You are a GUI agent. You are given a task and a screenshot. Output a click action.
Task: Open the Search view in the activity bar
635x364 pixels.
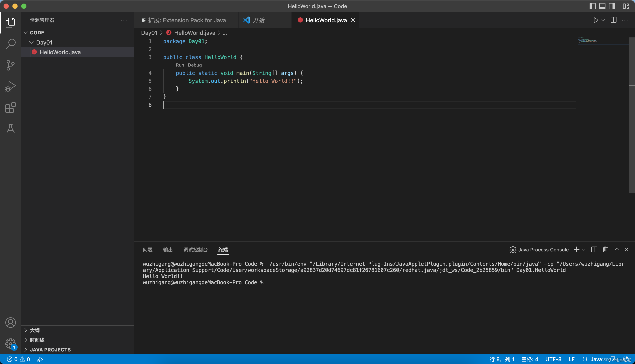pos(11,44)
